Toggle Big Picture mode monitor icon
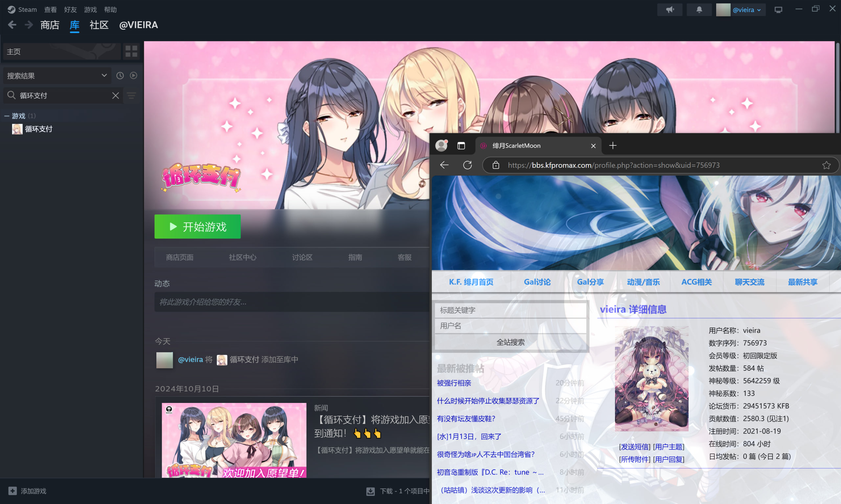The height and width of the screenshot is (504, 841). click(x=778, y=10)
